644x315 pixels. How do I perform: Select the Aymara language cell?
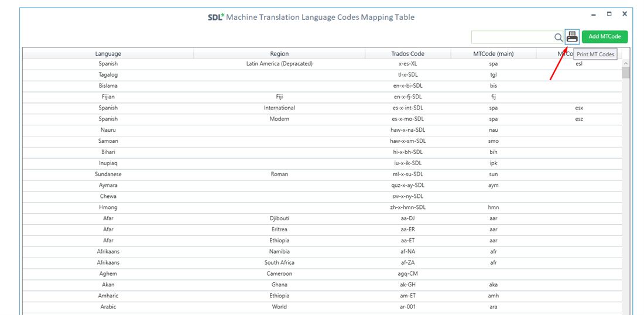point(108,185)
